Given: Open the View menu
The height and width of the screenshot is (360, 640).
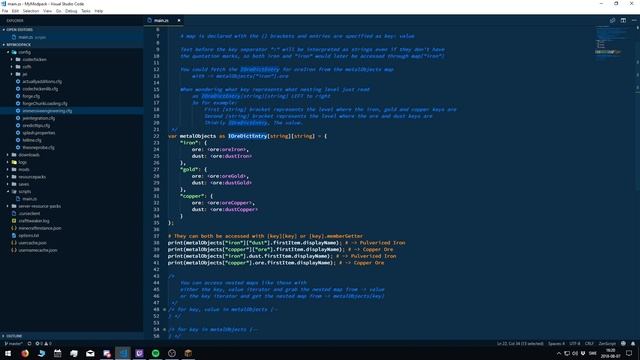Looking at the screenshot, I should (x=47, y=11).
